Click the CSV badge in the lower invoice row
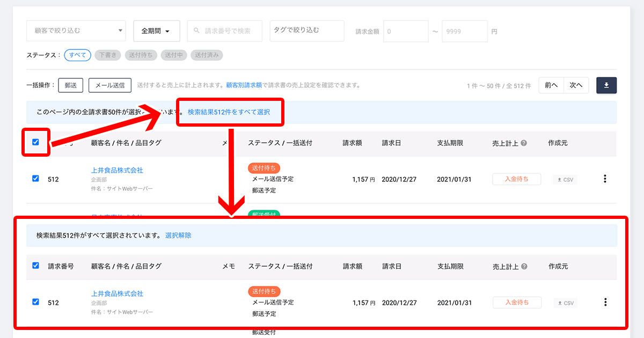 (x=565, y=303)
